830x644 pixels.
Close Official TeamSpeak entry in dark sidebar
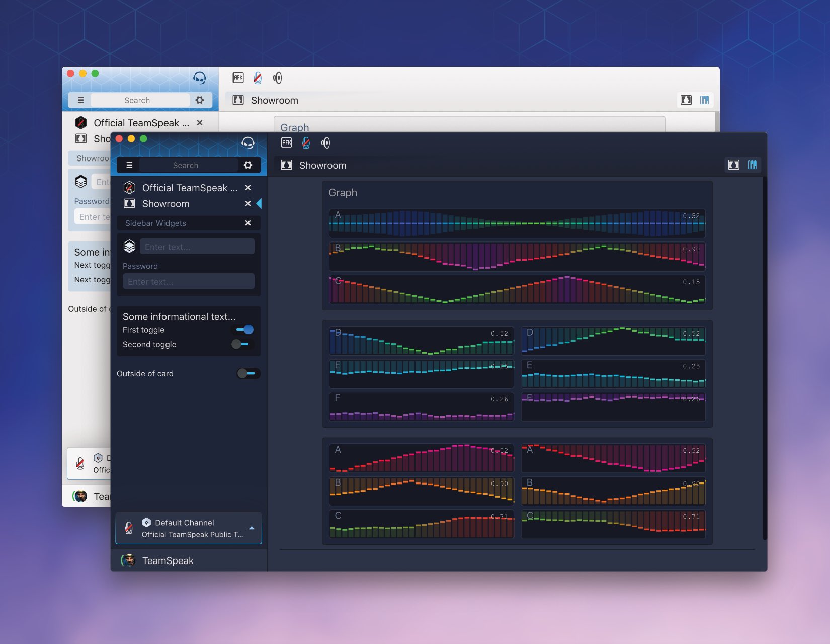point(248,188)
